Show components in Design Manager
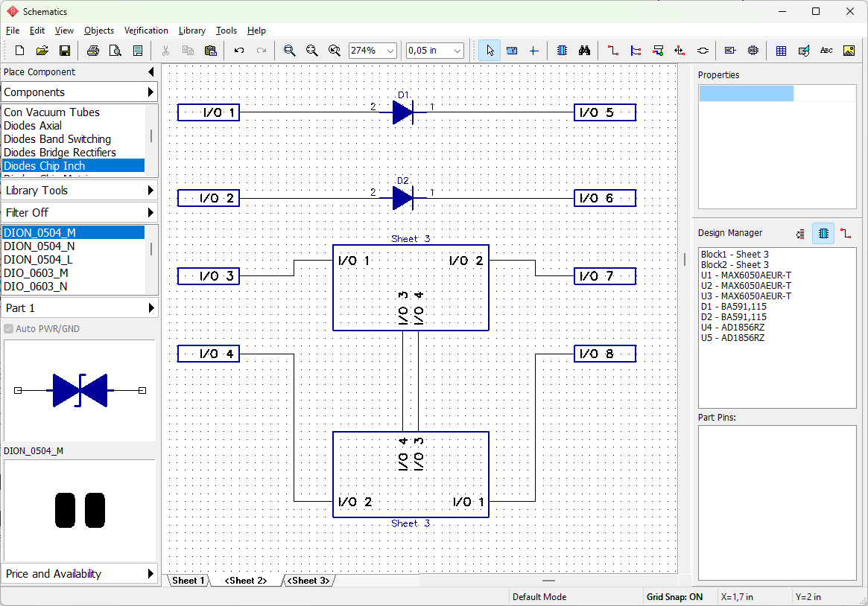 823,234
